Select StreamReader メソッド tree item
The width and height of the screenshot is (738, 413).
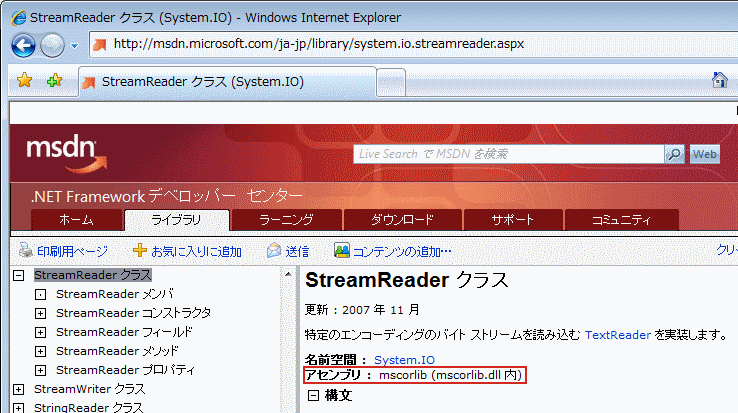point(117,351)
